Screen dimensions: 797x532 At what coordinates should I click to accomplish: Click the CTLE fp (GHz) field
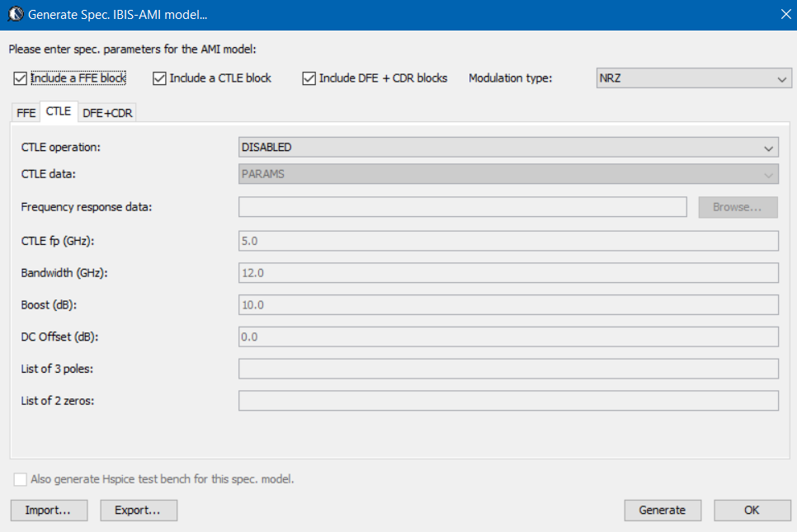click(x=508, y=241)
